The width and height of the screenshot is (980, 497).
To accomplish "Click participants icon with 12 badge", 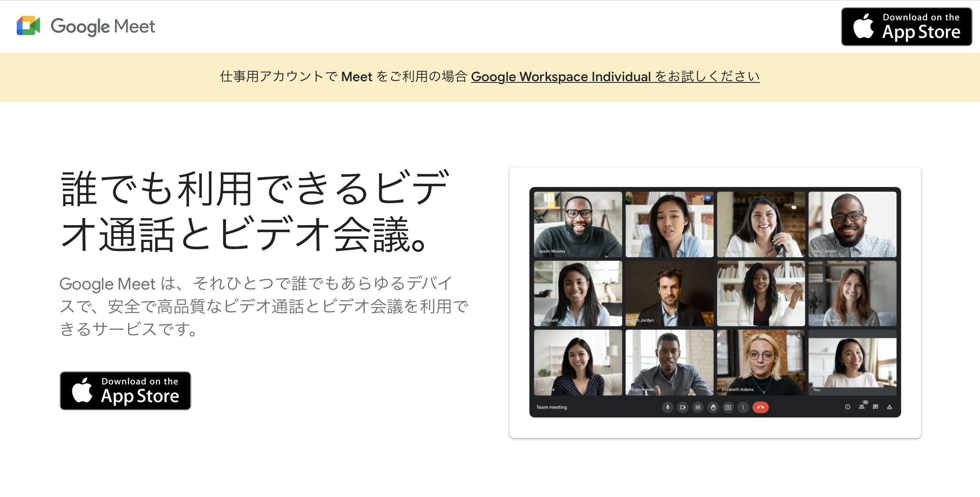I will point(862,406).
